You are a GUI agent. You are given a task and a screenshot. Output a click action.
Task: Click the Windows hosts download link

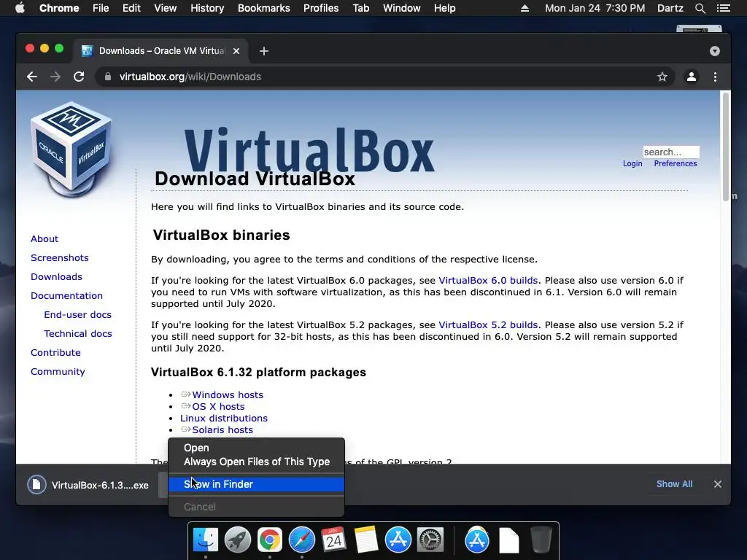click(x=228, y=394)
